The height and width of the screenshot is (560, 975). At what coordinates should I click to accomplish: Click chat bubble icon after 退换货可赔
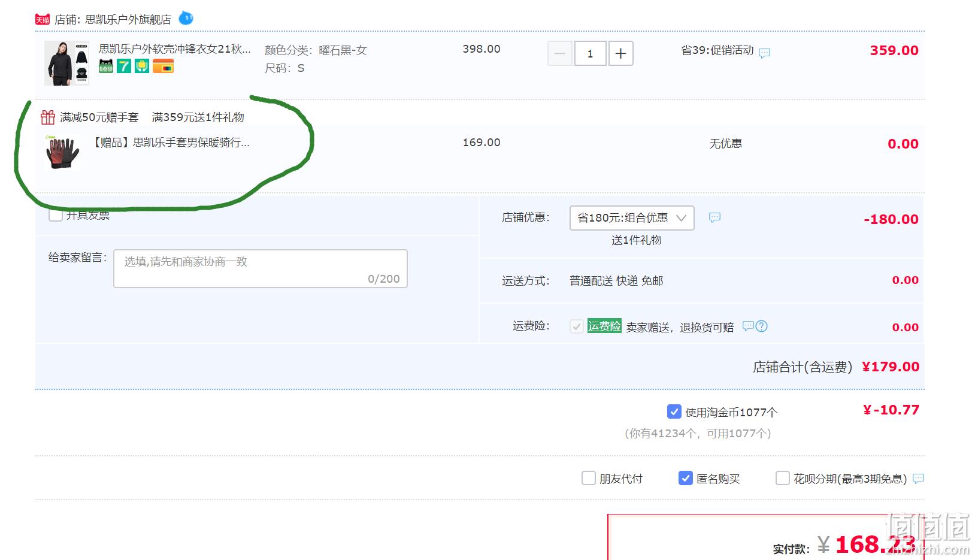[x=748, y=326]
